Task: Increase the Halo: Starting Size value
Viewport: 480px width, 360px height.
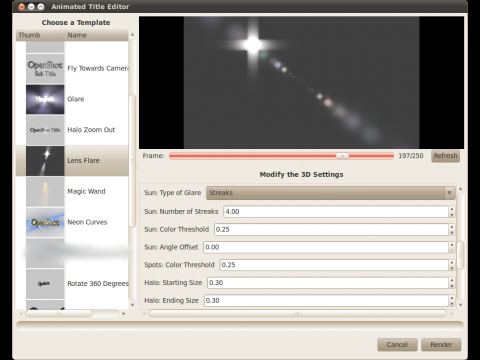Action: pos(452,280)
